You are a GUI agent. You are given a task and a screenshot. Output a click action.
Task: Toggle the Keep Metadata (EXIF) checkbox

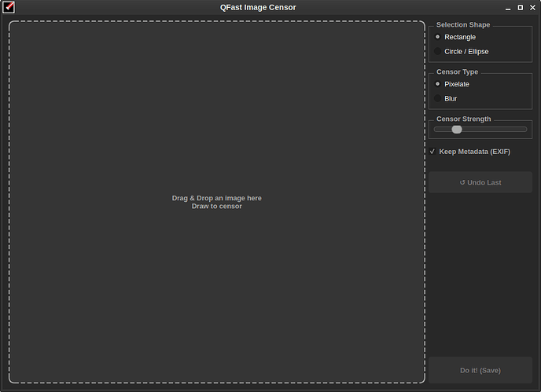coord(432,152)
